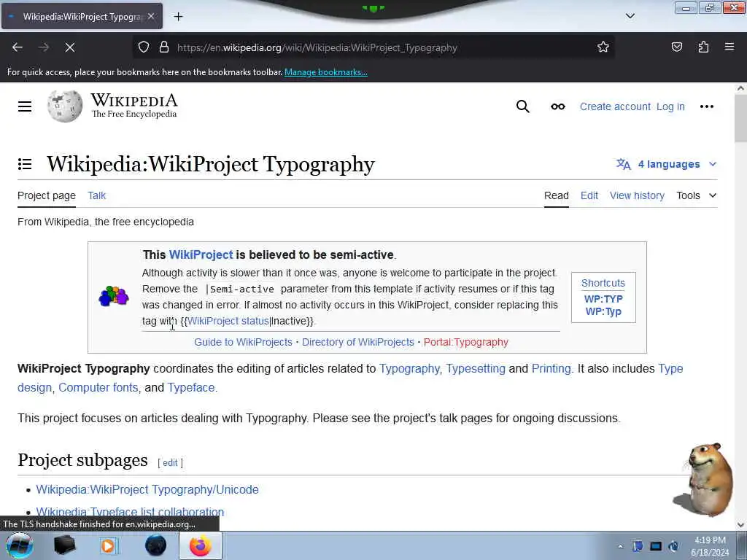The image size is (747, 560).
Task: Open the Firefox application menu
Action: point(729,47)
